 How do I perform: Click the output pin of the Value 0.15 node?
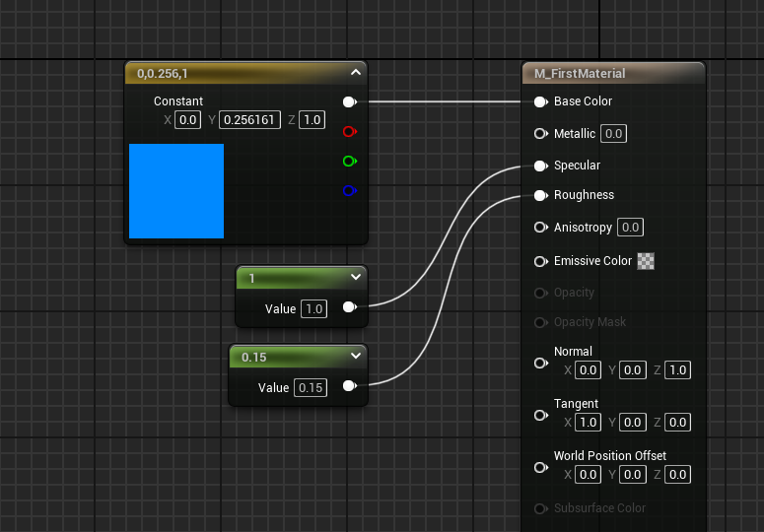[349, 386]
